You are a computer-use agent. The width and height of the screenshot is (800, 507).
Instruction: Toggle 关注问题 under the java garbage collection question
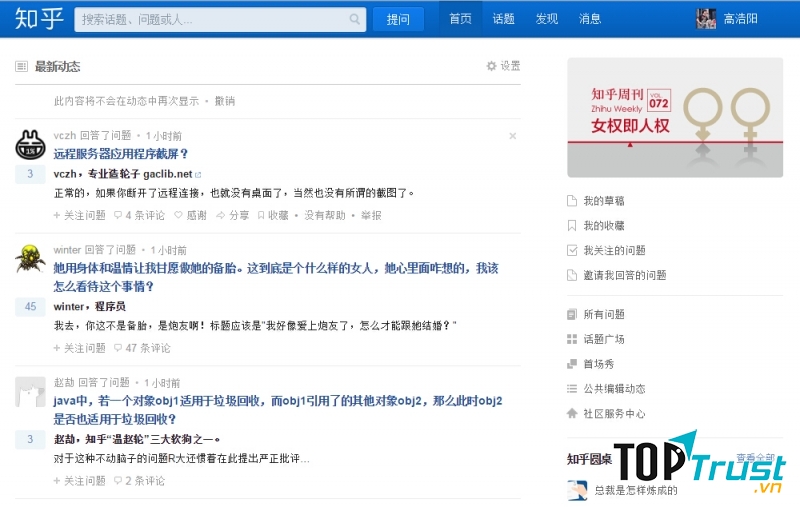pyautogui.click(x=79, y=481)
